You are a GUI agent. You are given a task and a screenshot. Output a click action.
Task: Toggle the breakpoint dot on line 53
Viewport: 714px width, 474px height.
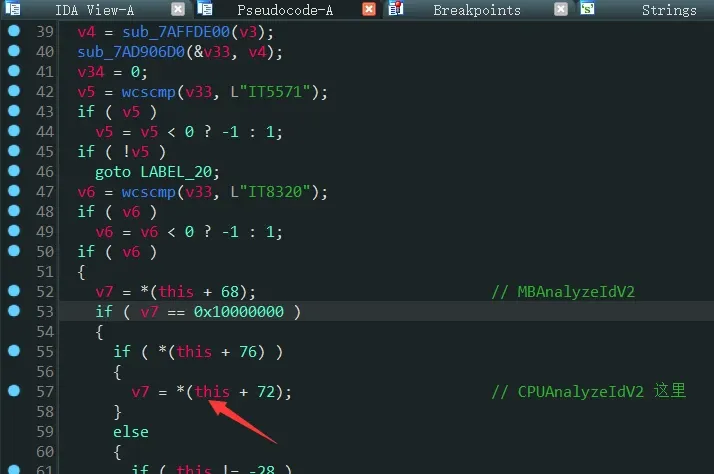[14, 311]
